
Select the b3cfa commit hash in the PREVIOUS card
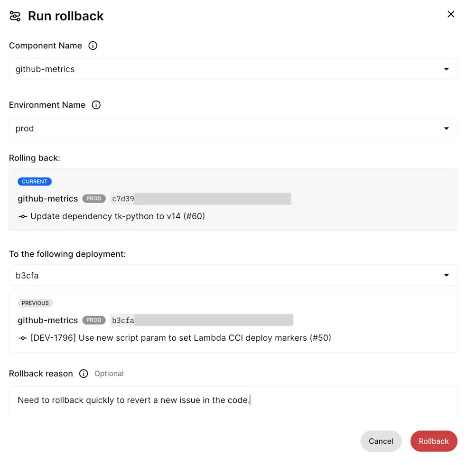(x=122, y=320)
